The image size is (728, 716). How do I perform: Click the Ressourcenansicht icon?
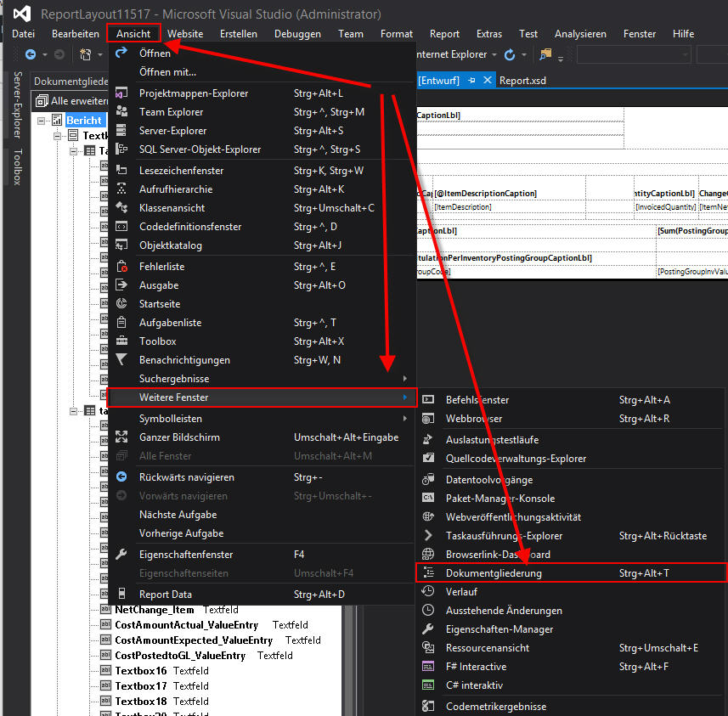428,647
